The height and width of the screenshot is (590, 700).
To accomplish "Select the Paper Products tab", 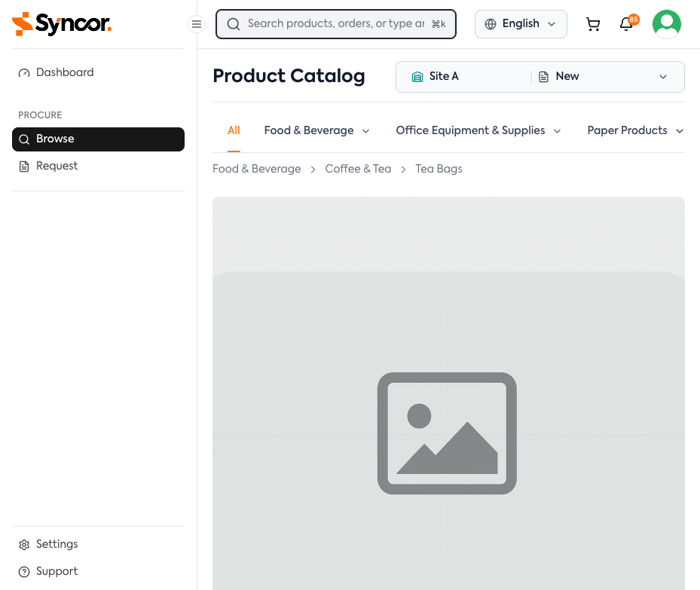I will pyautogui.click(x=635, y=130).
